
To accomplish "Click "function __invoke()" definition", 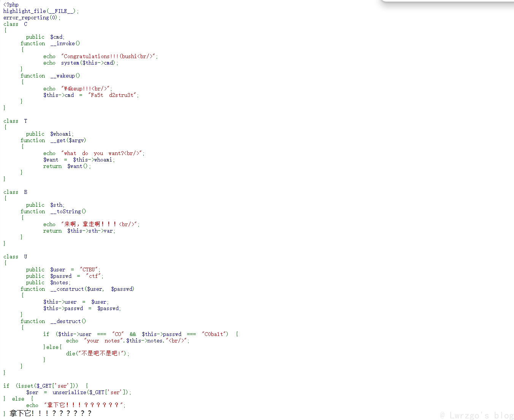I will (x=50, y=43).
